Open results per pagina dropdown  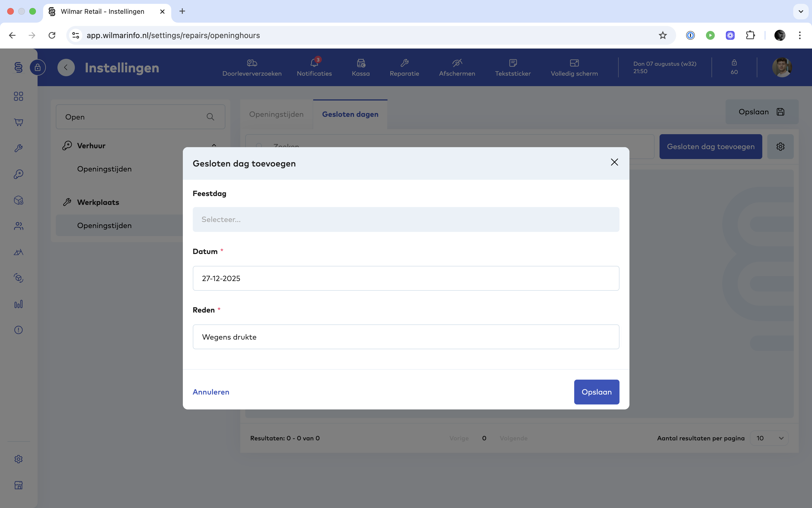pos(769,438)
